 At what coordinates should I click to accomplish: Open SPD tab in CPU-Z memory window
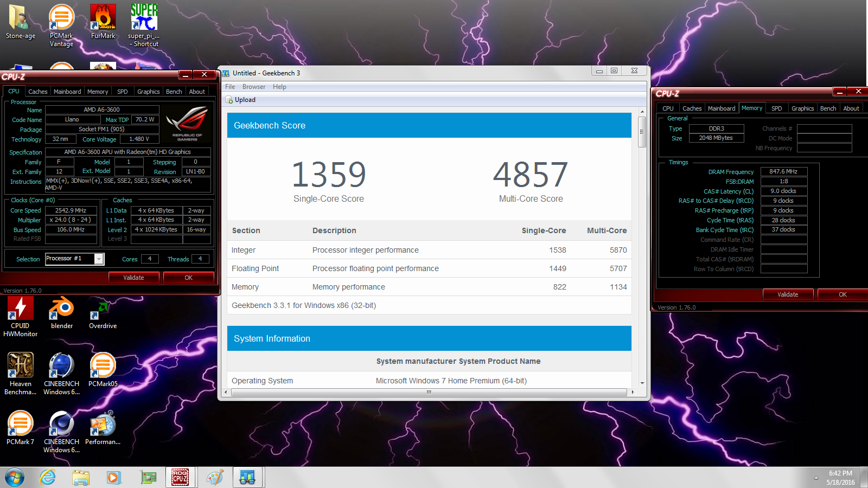[x=777, y=108]
